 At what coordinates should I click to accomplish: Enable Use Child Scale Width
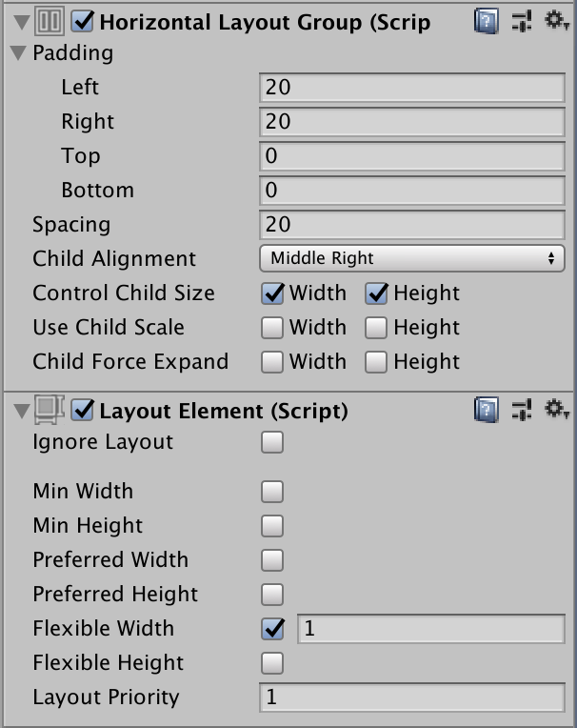(x=272, y=328)
